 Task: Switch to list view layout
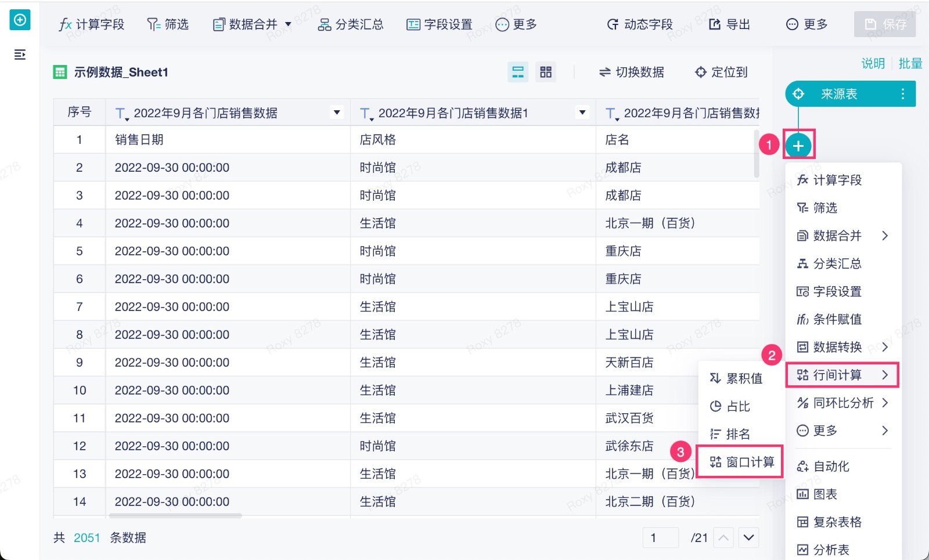(x=517, y=72)
